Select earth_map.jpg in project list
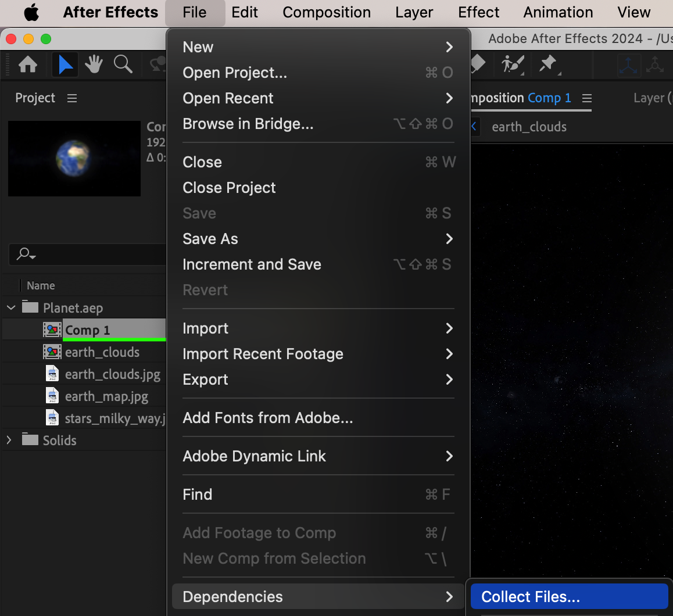Viewport: 673px width, 616px height. coord(106,396)
